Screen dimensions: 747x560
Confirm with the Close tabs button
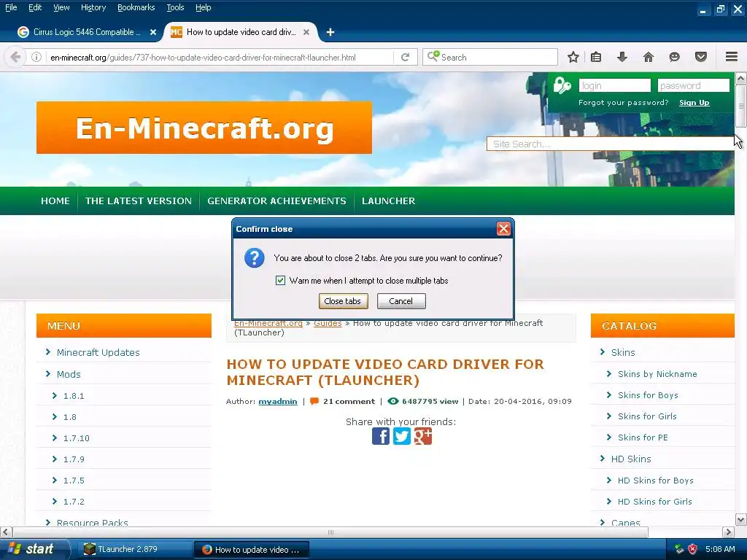(343, 301)
